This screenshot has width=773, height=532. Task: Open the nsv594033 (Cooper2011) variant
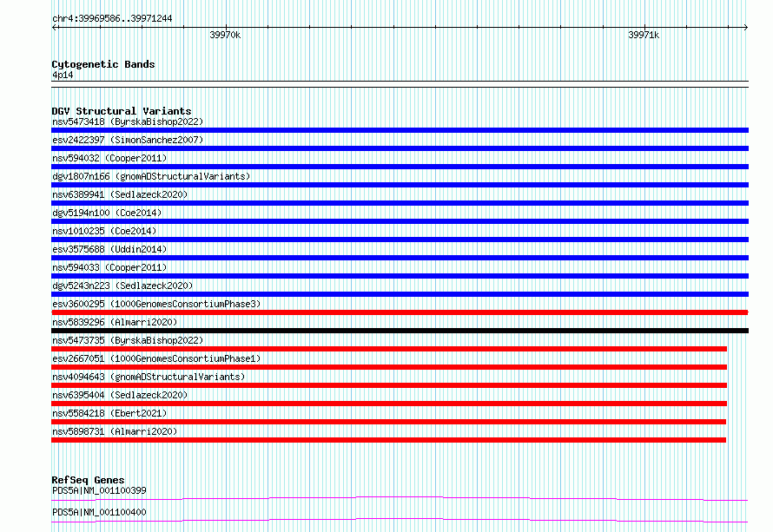[x=109, y=267]
